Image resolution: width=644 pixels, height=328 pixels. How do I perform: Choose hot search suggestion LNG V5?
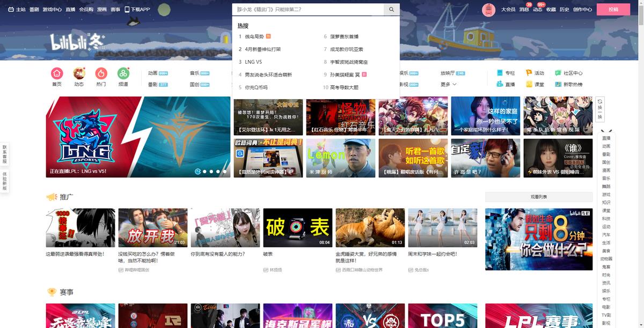pyautogui.click(x=253, y=62)
